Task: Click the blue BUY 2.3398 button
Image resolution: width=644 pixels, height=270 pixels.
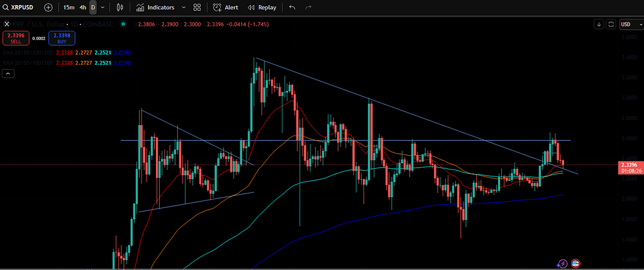Action: point(62,38)
